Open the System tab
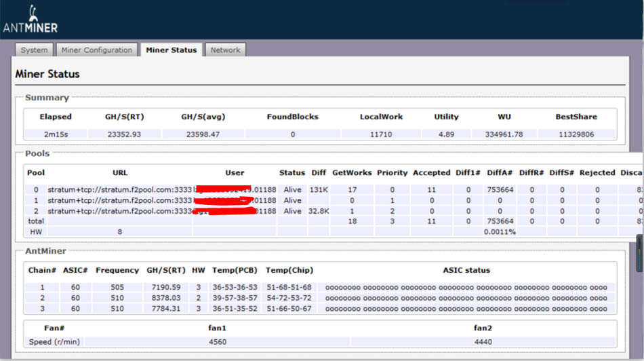 (34, 50)
